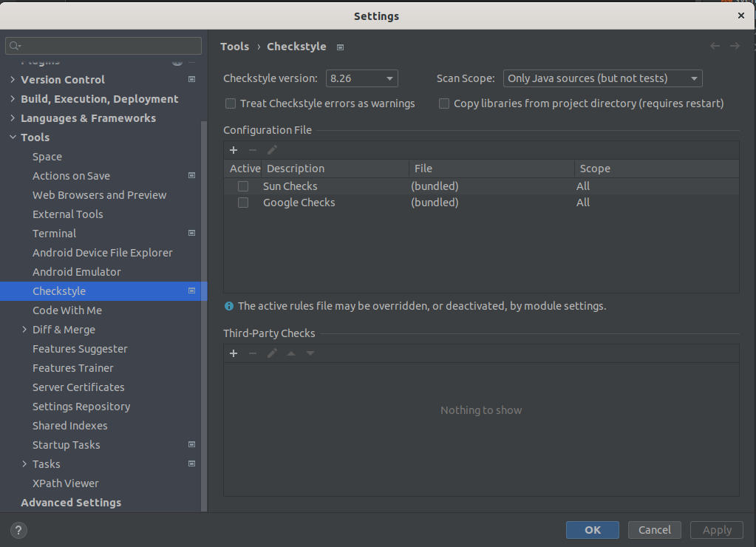Open Startup Tasks settings
The image size is (756, 547).
(66, 445)
